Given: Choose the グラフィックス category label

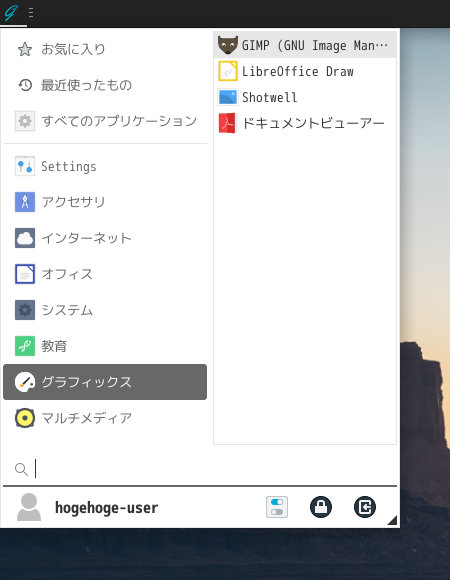Looking at the screenshot, I should [86, 382].
